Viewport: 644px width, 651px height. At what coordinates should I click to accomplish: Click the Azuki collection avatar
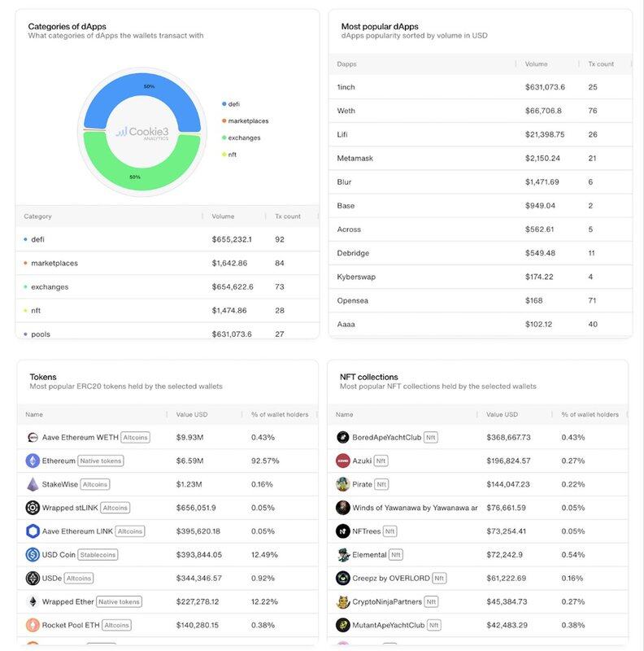(343, 461)
